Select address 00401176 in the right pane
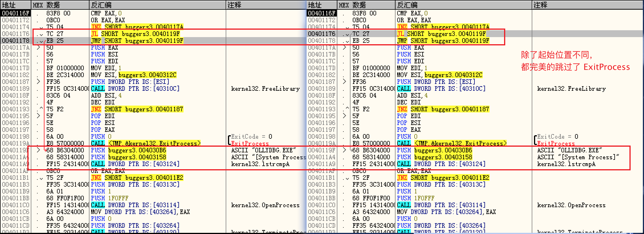The width and height of the screenshot is (644, 234). click(322, 34)
